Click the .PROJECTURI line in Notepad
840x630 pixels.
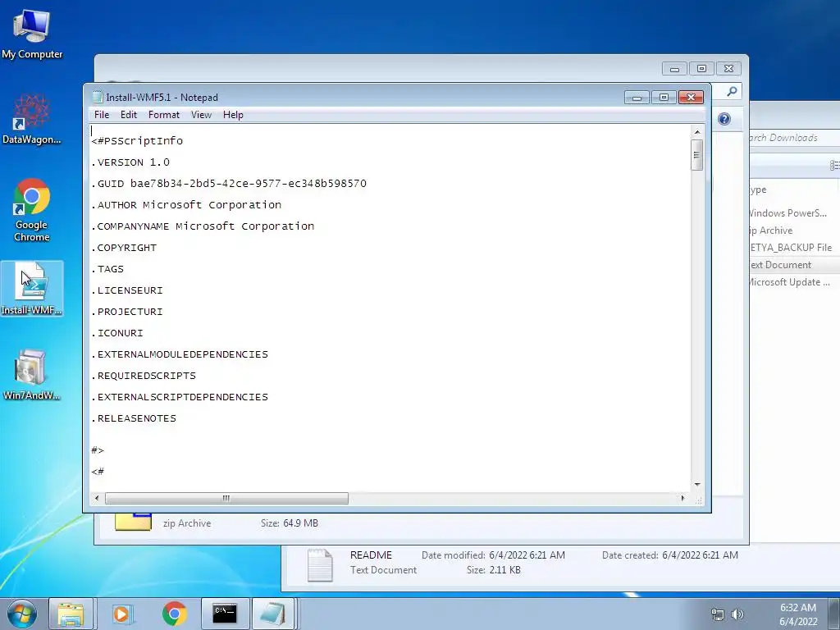coord(127,312)
